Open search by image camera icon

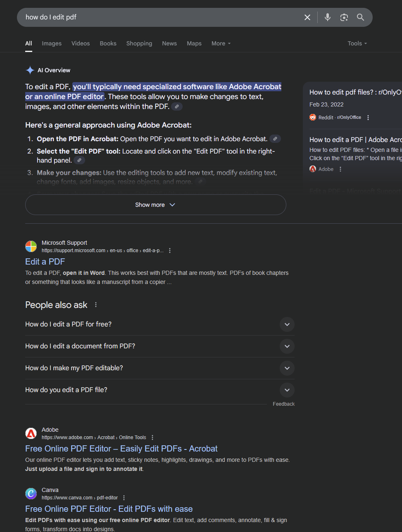[344, 17]
